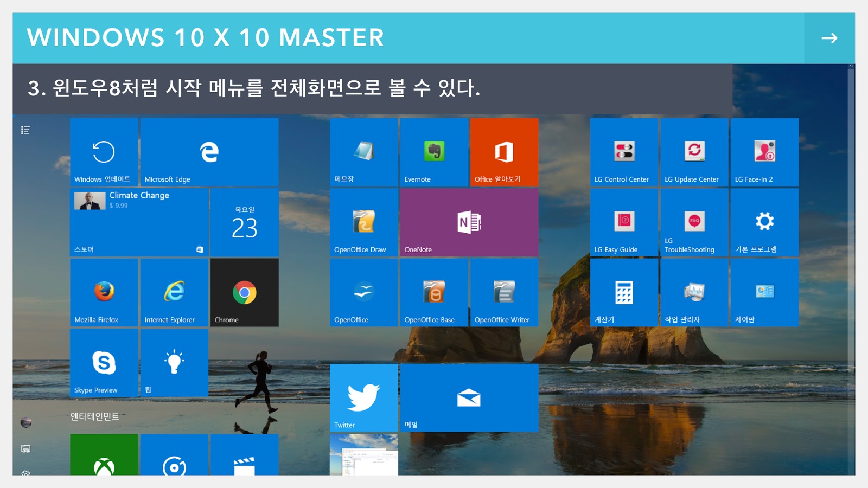Open the screenshot thumbnail tile below Twitter
The width and height of the screenshot is (868, 488).
[x=364, y=455]
